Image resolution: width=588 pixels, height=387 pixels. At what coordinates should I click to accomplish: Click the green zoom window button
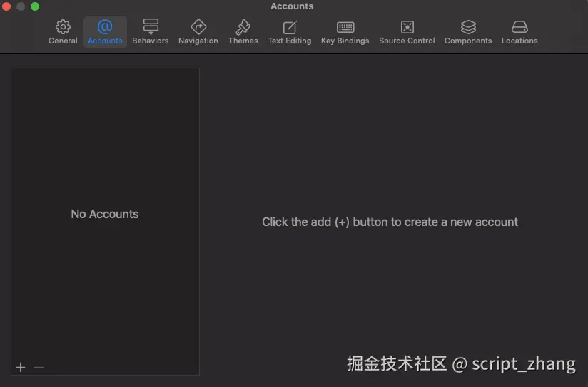[34, 6]
